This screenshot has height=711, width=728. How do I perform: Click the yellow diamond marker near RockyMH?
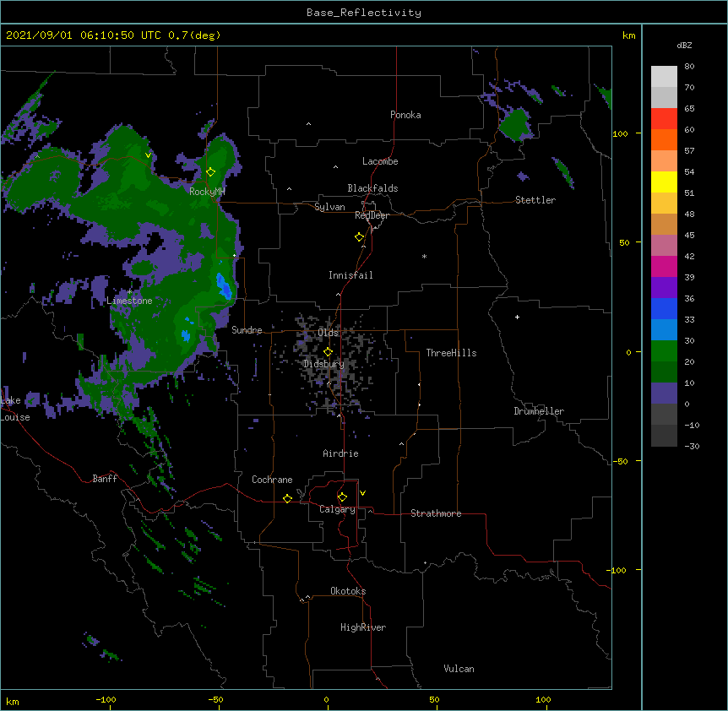(x=210, y=171)
